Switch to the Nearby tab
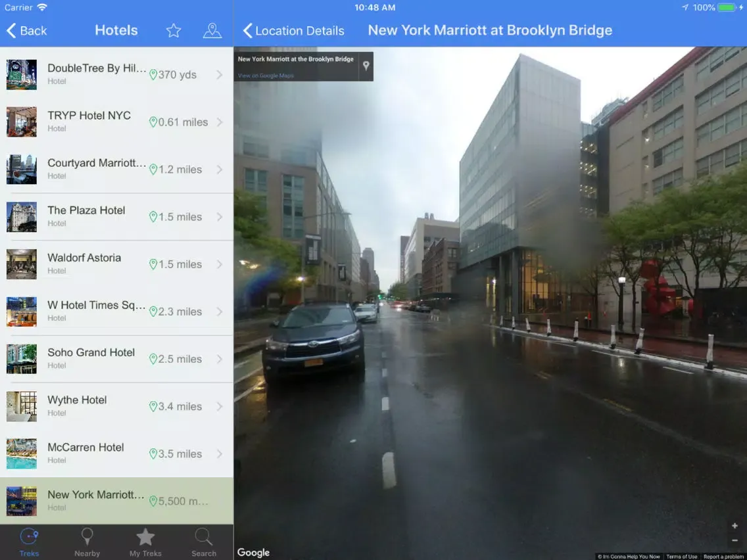The width and height of the screenshot is (747, 560). point(87,542)
